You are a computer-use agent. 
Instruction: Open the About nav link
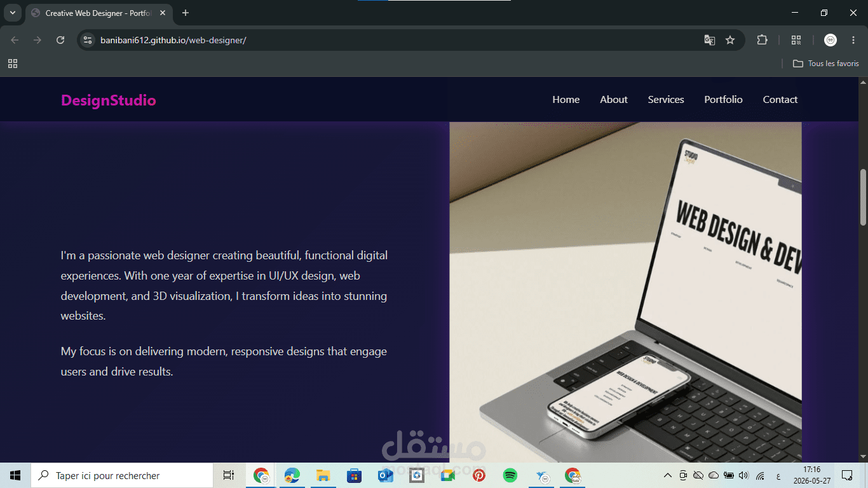pos(614,100)
